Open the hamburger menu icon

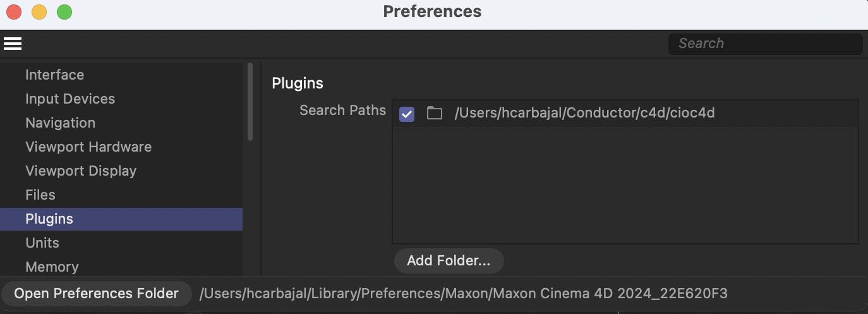click(x=13, y=44)
